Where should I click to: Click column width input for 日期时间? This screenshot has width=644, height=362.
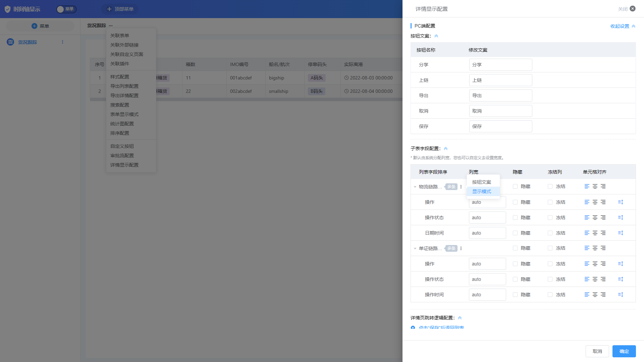[x=487, y=233]
